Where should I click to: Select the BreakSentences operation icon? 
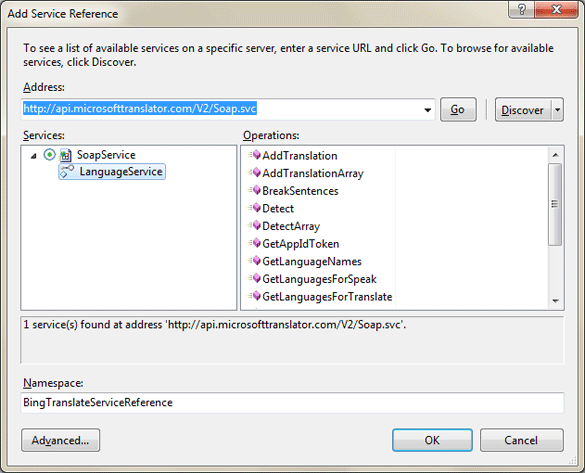pos(255,190)
